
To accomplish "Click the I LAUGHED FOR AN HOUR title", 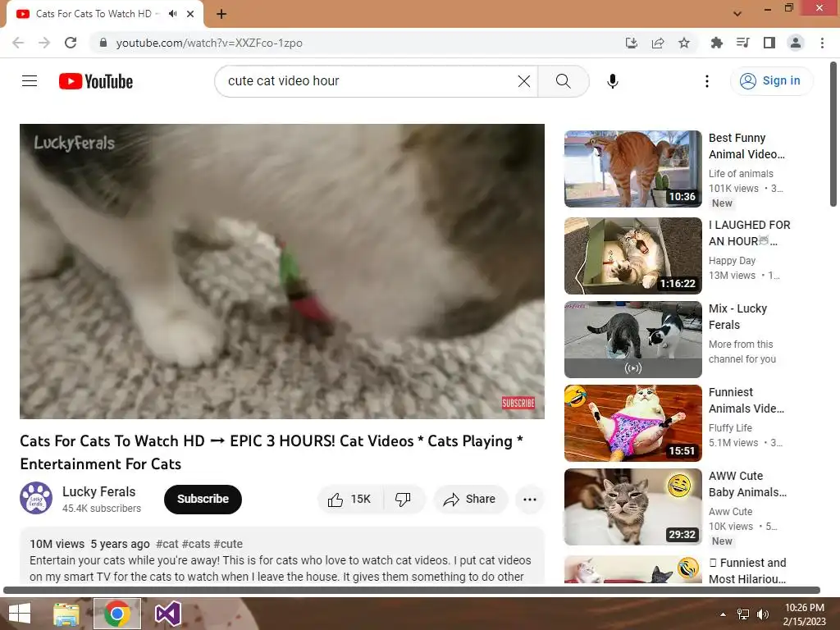I will coord(750,233).
